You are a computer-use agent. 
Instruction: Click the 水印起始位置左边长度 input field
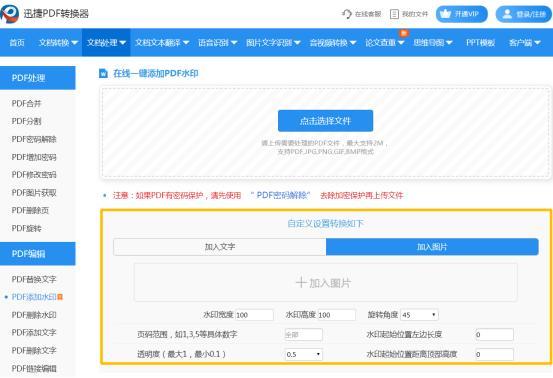(494, 334)
